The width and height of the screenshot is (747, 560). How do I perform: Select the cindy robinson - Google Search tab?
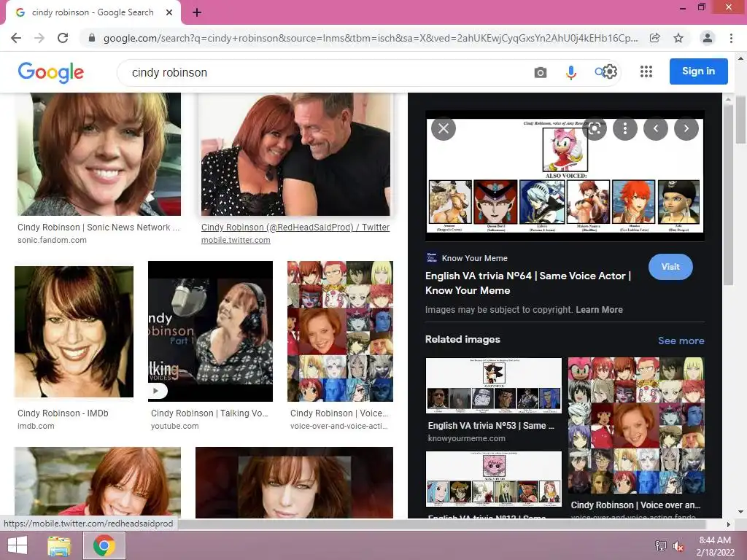coord(93,12)
